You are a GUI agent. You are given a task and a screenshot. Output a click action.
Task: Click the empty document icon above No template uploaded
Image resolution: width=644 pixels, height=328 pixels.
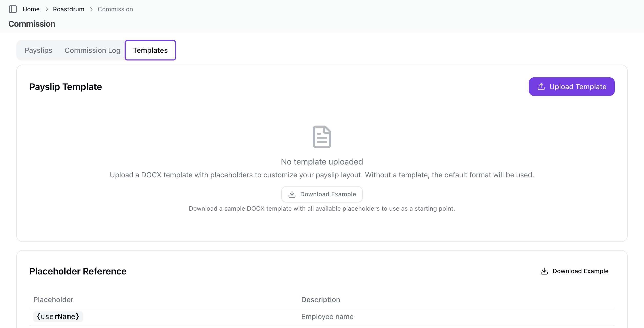click(x=322, y=137)
